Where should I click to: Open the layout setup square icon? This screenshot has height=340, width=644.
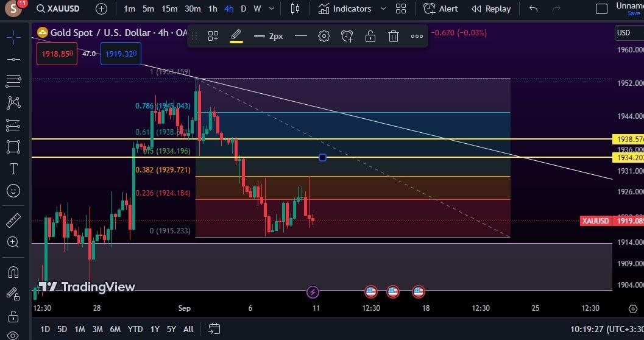coord(601,9)
